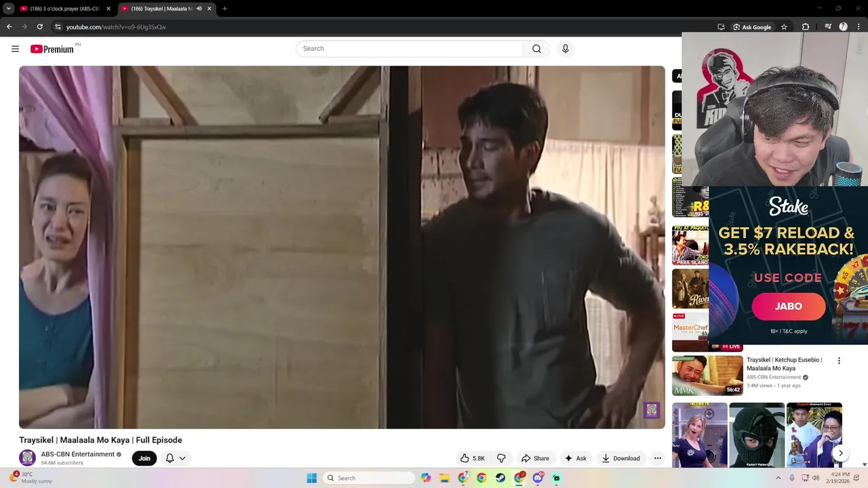Open the first Shorts thumbnail with blonde woman
The width and height of the screenshot is (868, 488).
[700, 435]
